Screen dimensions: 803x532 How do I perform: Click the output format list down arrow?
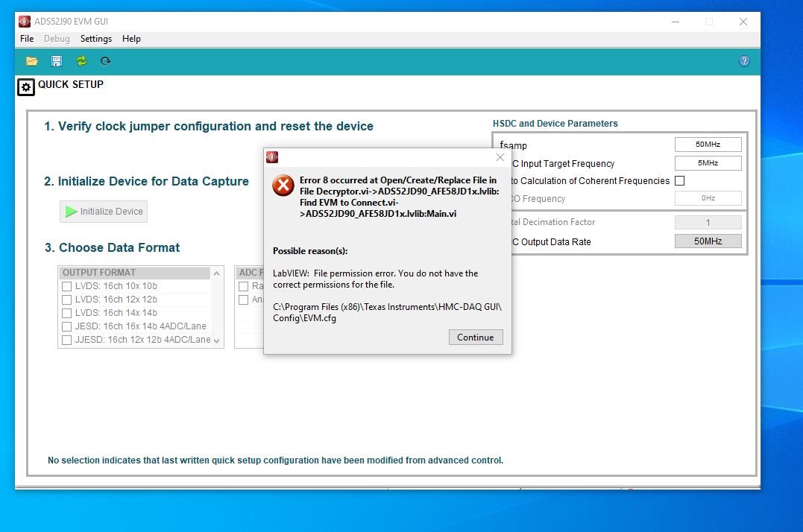coord(217,341)
